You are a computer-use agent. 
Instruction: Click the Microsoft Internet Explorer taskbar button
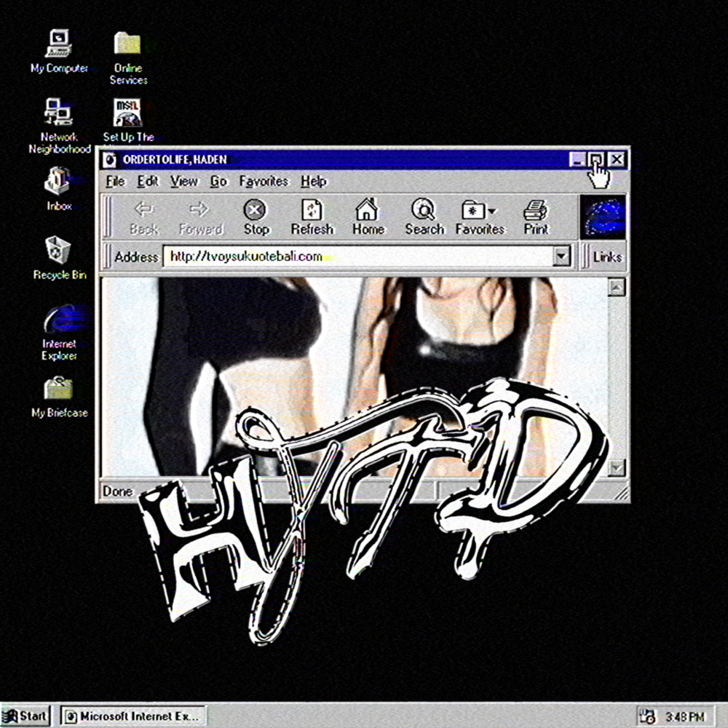coord(133,716)
